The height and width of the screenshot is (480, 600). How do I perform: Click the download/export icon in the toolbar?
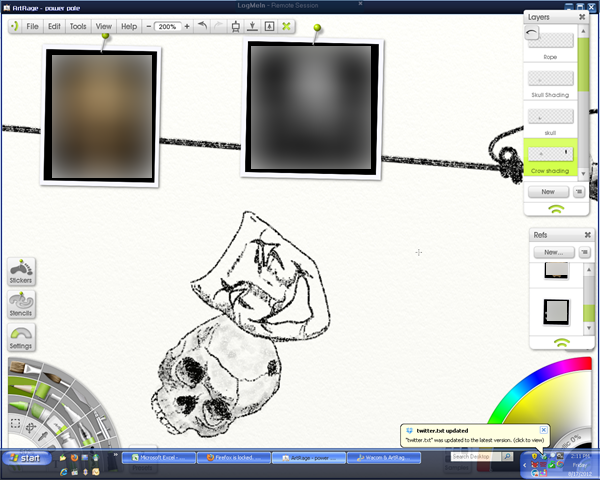(x=252, y=26)
